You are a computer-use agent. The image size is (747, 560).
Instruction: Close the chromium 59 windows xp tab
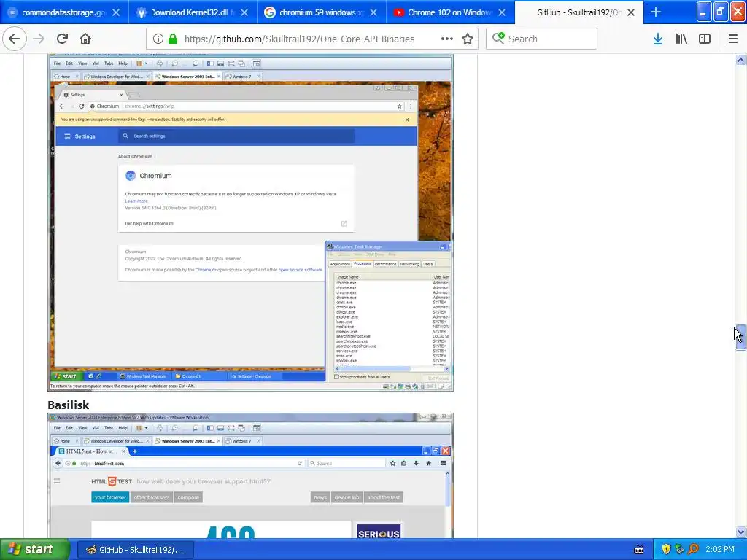click(373, 12)
